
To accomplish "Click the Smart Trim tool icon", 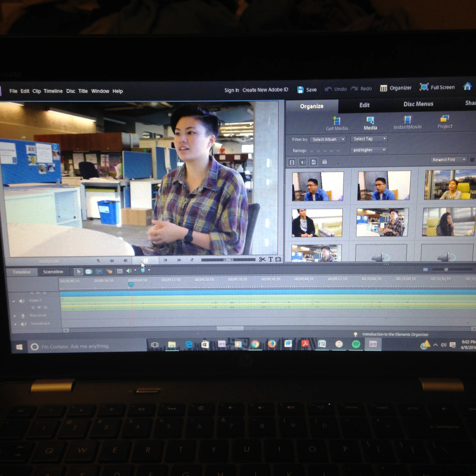I will (99, 271).
